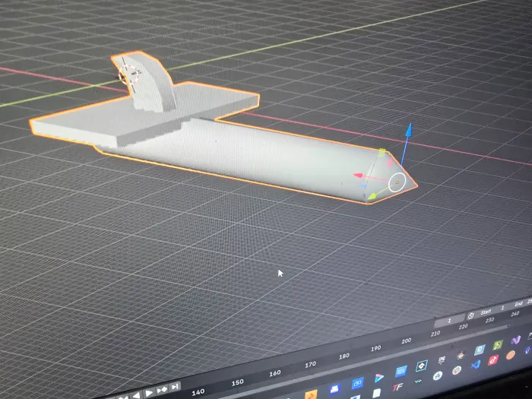
Task: Click frame 150 on the timeline
Action: click(x=237, y=383)
